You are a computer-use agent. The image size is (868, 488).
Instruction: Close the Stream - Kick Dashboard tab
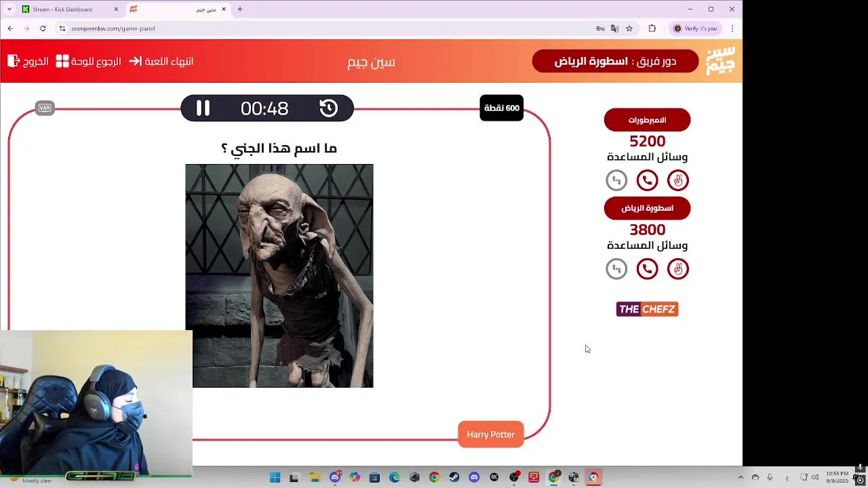coord(116,9)
